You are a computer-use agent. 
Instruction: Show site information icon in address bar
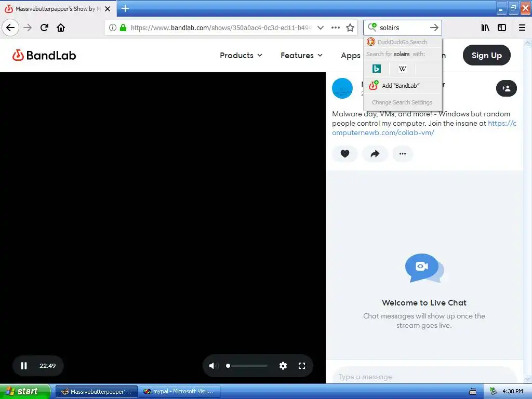pos(113,28)
